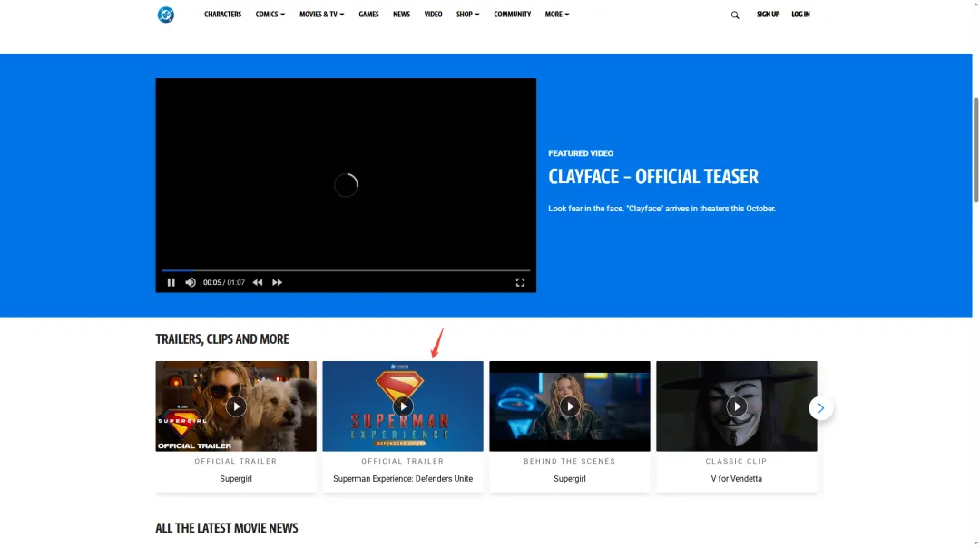Screen dimensions: 980x548
Task: Click the Sign Up link
Action: pos(769,15)
